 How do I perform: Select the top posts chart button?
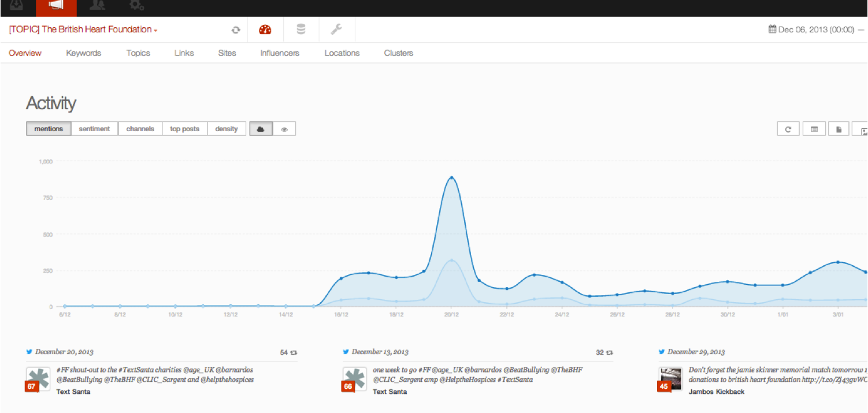click(184, 129)
